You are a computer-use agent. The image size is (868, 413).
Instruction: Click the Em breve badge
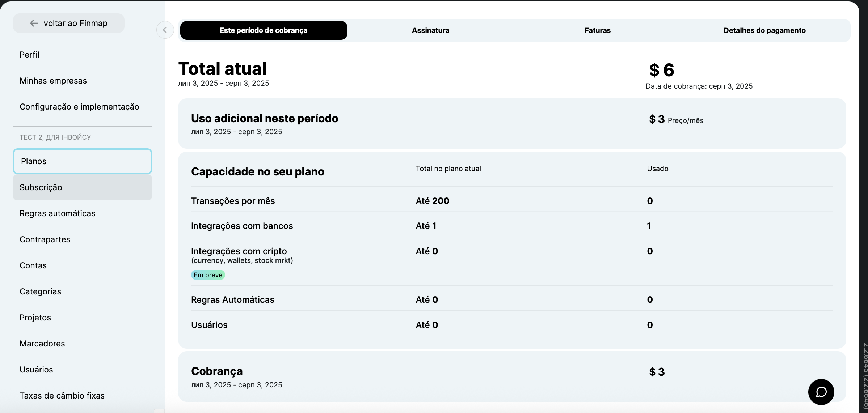208,275
